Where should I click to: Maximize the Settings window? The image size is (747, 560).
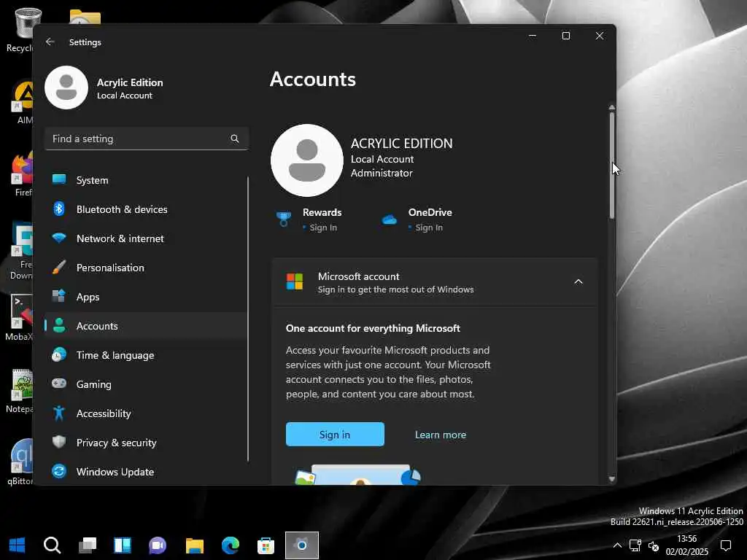[x=566, y=36]
